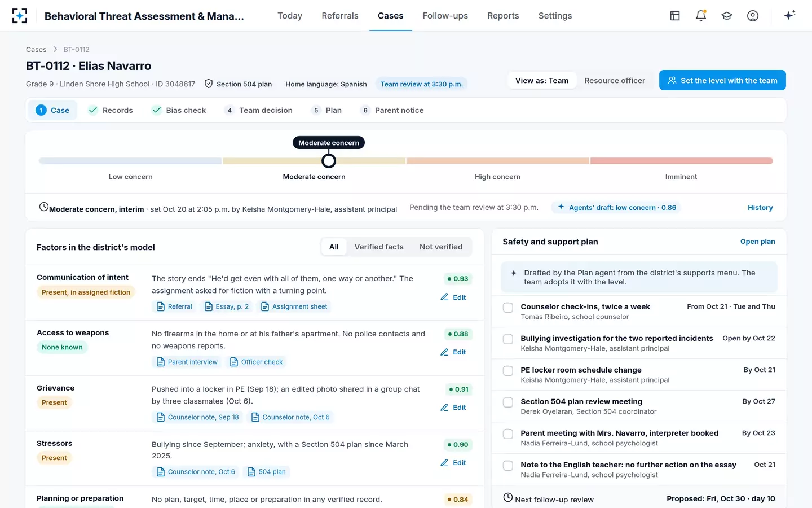Open the Follow-ups tab
The width and height of the screenshot is (812, 508).
point(445,16)
